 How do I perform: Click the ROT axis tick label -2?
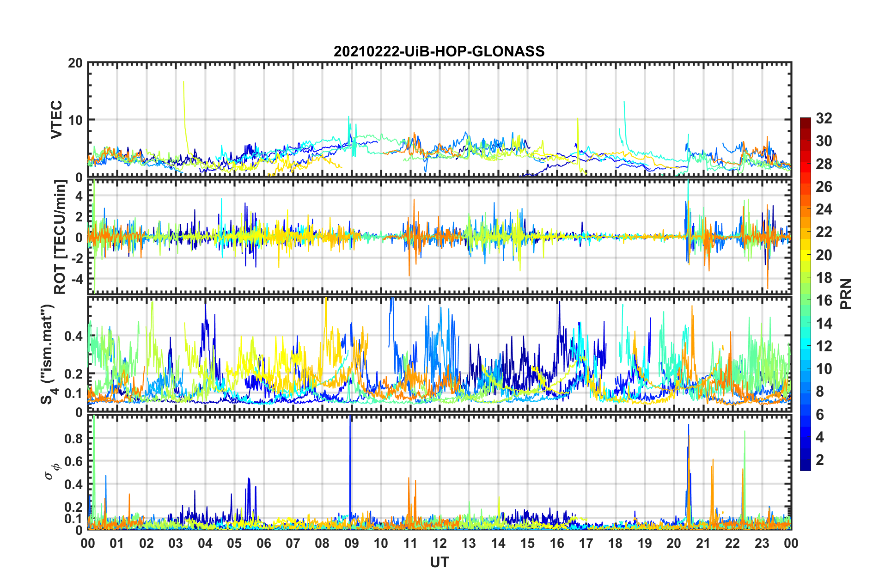point(77,258)
